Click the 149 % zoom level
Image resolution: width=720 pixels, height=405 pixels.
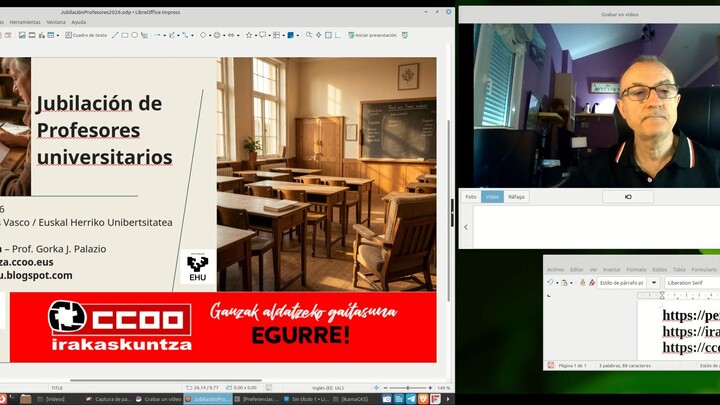443,388
